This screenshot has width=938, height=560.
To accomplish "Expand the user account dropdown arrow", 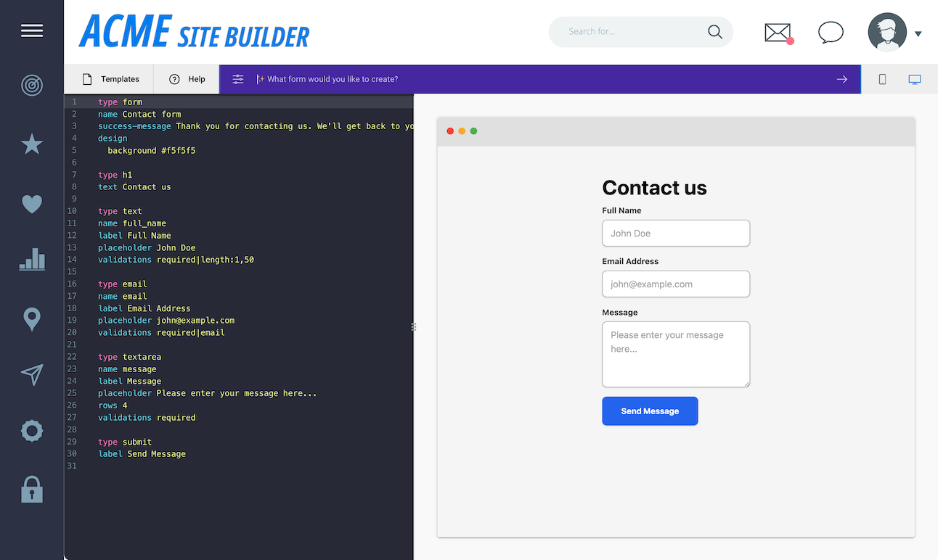I will (918, 33).
